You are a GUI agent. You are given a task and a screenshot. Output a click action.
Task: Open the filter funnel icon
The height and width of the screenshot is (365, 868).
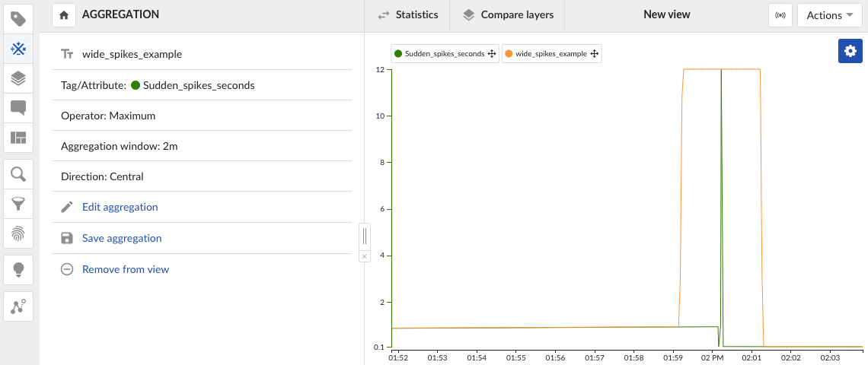coord(18,204)
